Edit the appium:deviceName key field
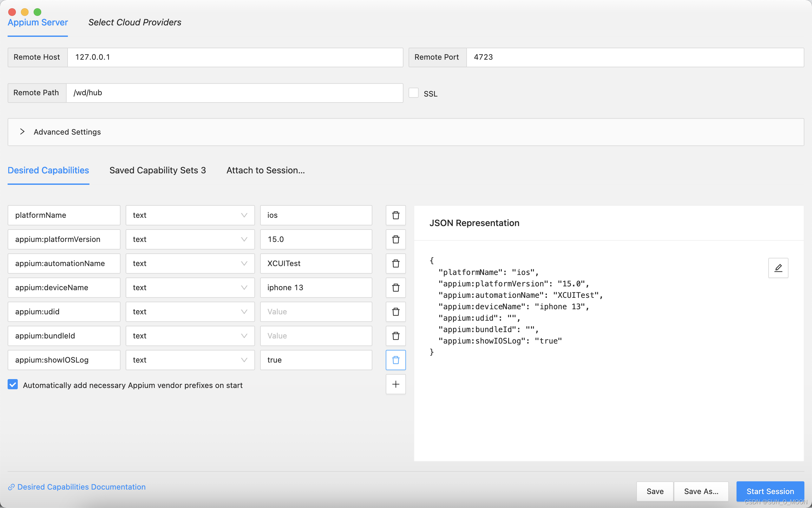 [64, 288]
